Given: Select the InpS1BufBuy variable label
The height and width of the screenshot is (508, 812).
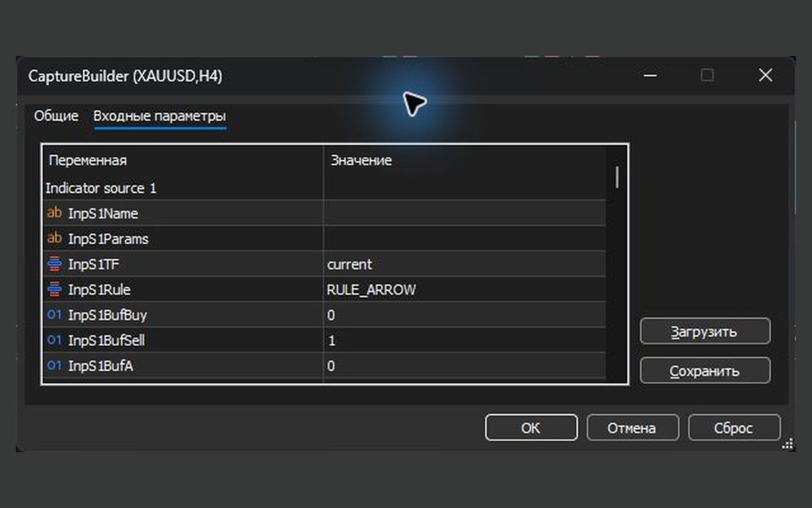Looking at the screenshot, I should (x=107, y=315).
